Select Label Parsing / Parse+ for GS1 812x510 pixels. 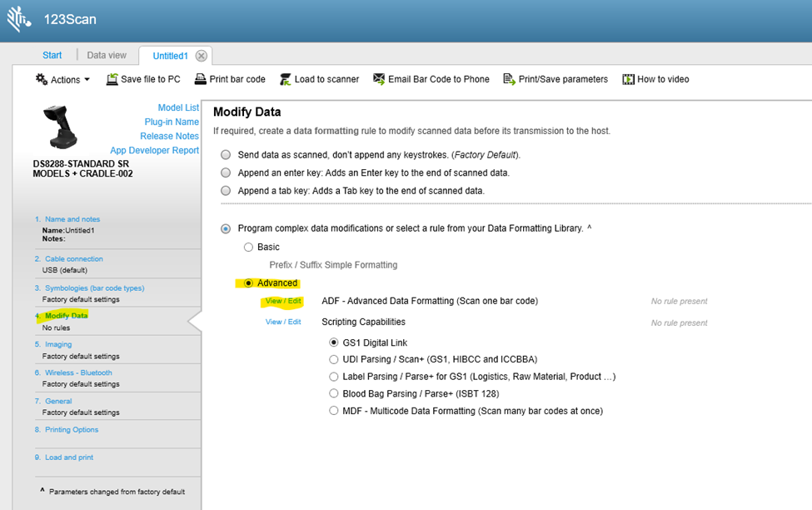pos(334,377)
